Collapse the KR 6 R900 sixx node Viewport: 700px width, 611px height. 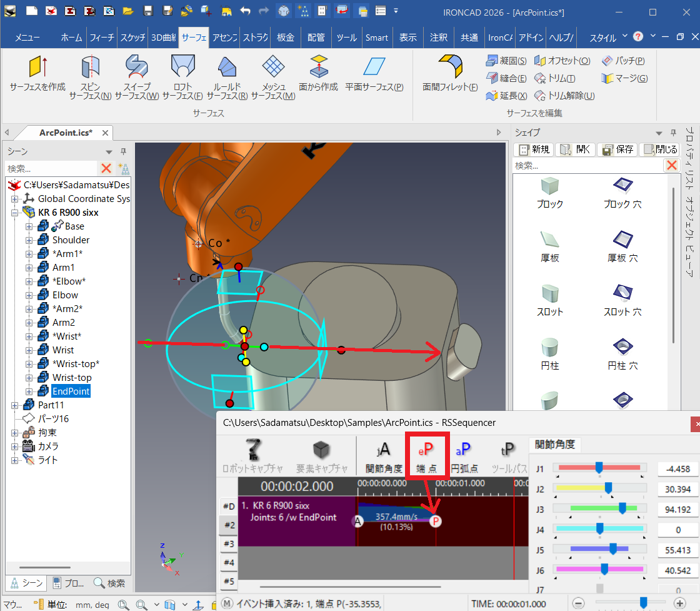tap(15, 213)
